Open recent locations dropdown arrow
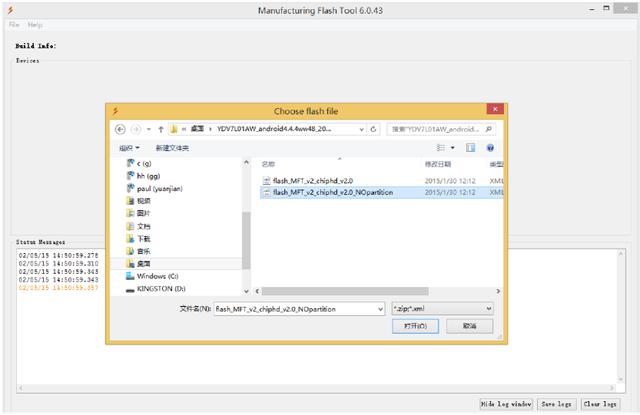The width and height of the screenshot is (640, 415). 149,129
